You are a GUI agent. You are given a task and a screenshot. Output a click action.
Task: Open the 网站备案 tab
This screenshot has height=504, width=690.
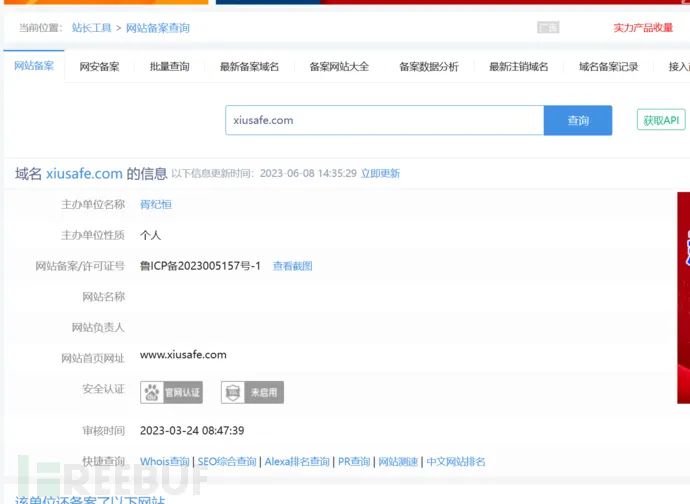click(35, 66)
